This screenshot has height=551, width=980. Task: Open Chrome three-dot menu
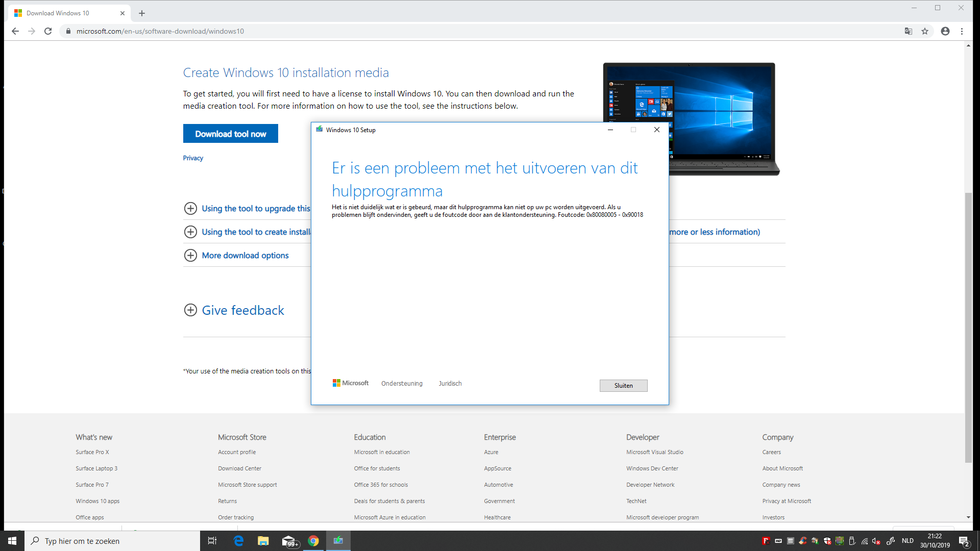[962, 31]
